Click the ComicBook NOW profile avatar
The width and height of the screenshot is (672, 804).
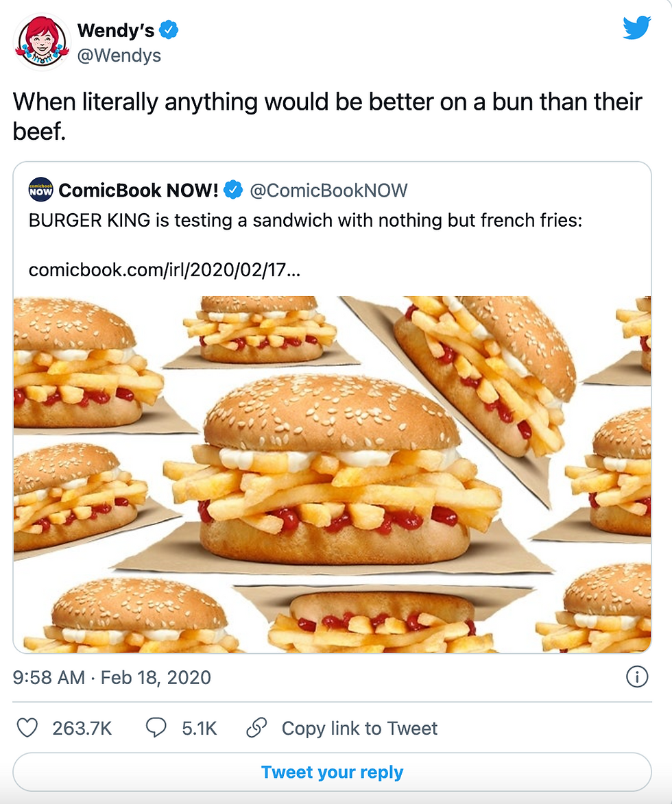[40, 190]
